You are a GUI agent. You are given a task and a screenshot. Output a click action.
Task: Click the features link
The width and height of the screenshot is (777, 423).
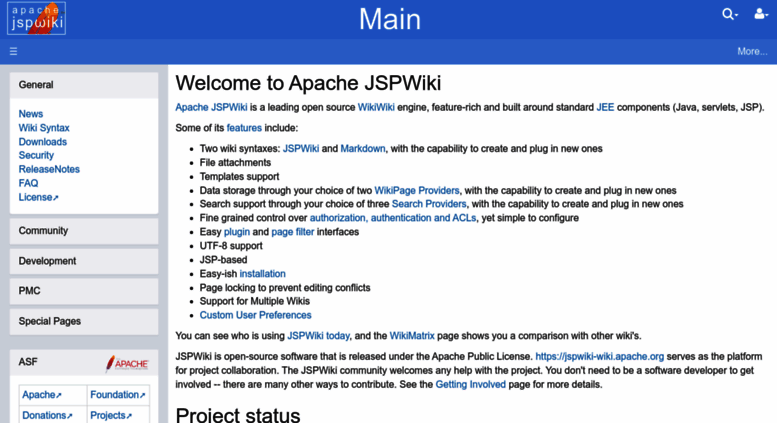tap(244, 128)
